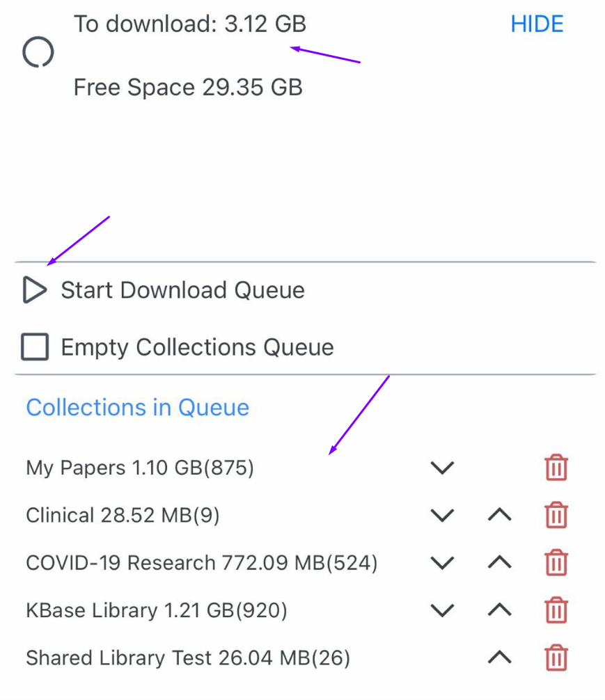Move Clinical collection down with chevron
Screen dimensions: 605x700
tap(442, 516)
